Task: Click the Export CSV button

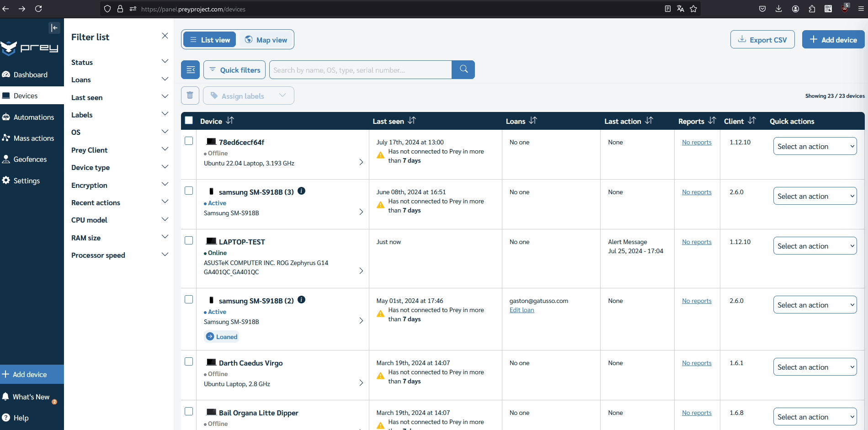Action: click(762, 39)
